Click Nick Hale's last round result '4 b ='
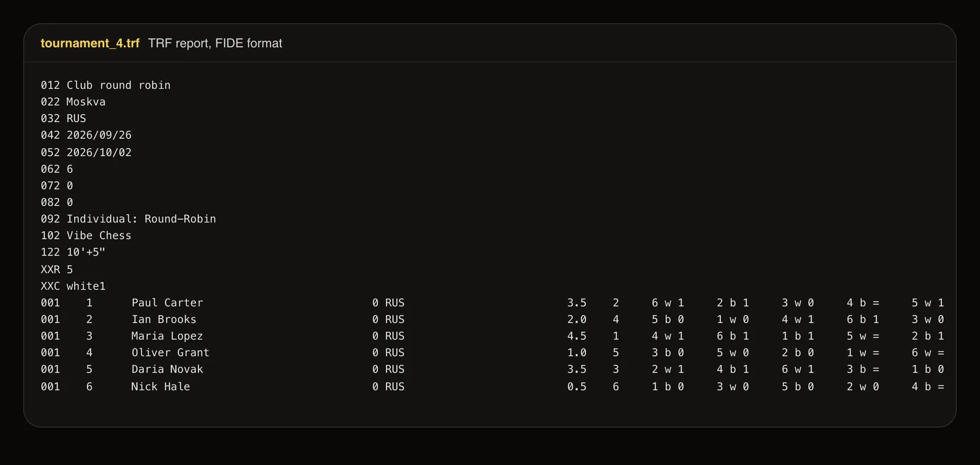 (928, 387)
